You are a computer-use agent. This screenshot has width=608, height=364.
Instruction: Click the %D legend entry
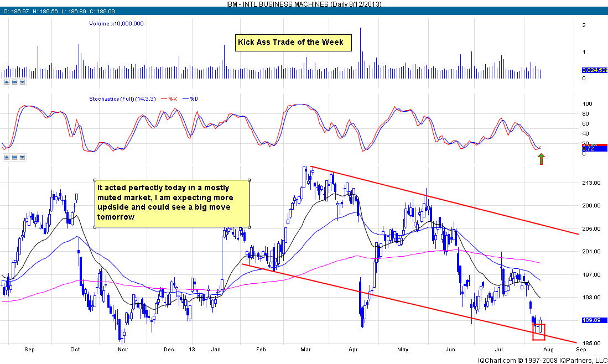click(x=195, y=99)
